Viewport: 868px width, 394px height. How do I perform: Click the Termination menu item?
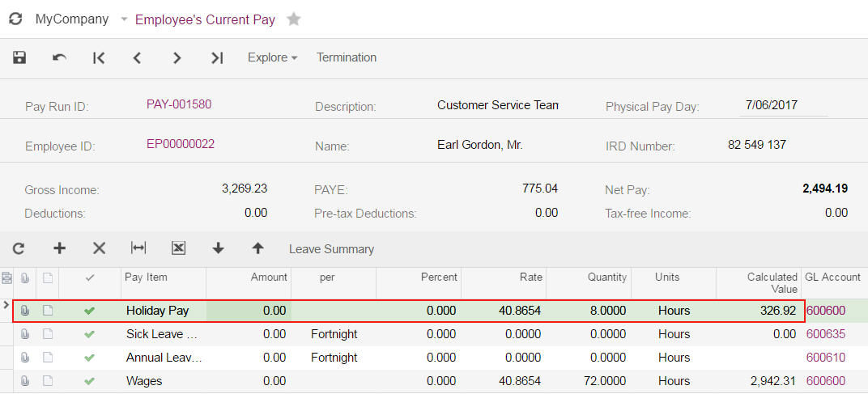[347, 57]
